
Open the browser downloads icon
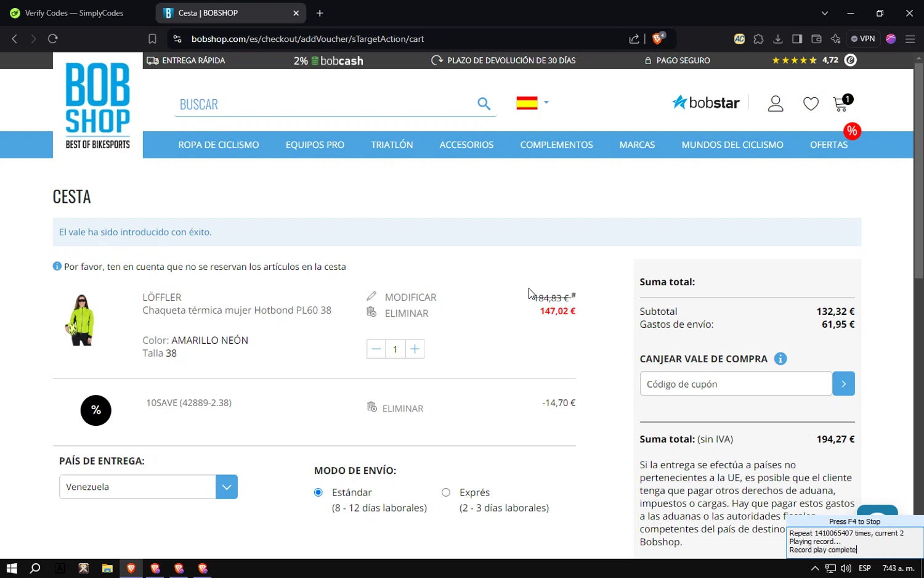tap(778, 39)
